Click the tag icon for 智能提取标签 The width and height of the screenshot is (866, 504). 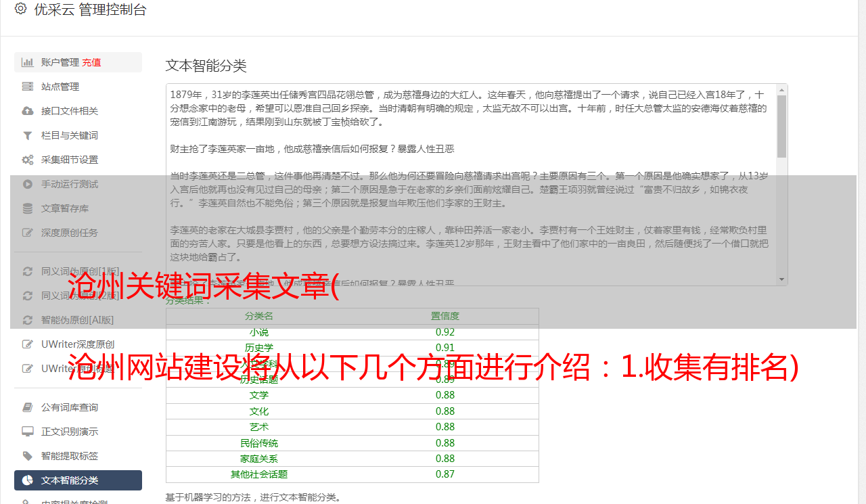pyautogui.click(x=28, y=456)
